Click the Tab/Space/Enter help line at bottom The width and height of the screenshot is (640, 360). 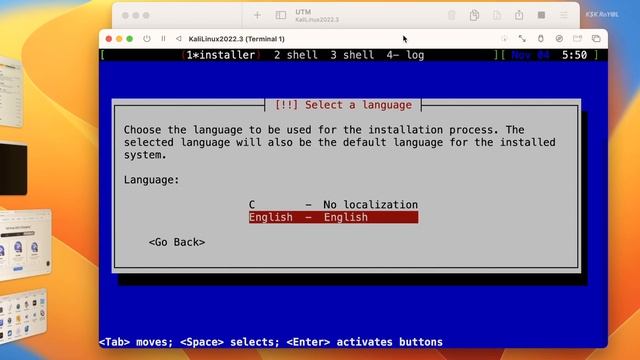pos(271,342)
